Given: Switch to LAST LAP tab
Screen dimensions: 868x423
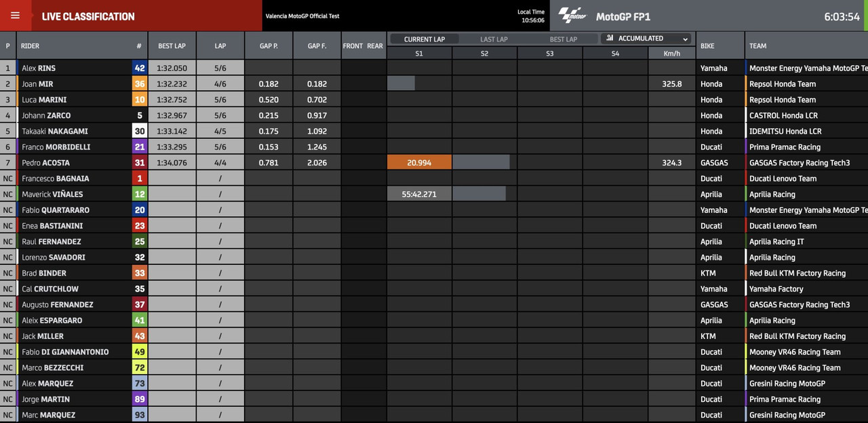Looking at the screenshot, I should [x=494, y=39].
